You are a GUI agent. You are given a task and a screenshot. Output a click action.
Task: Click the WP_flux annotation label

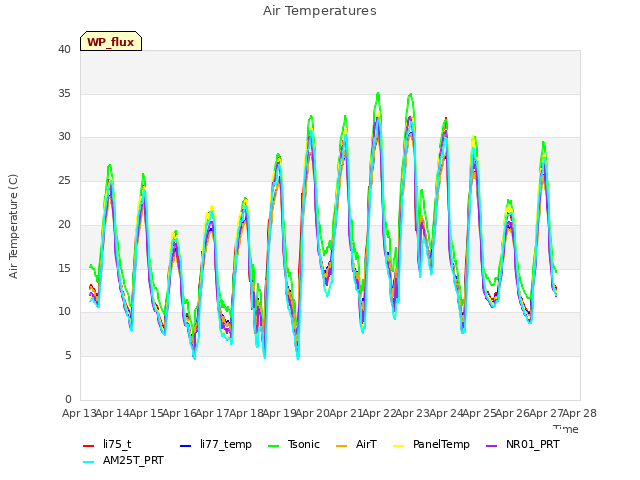click(x=111, y=41)
